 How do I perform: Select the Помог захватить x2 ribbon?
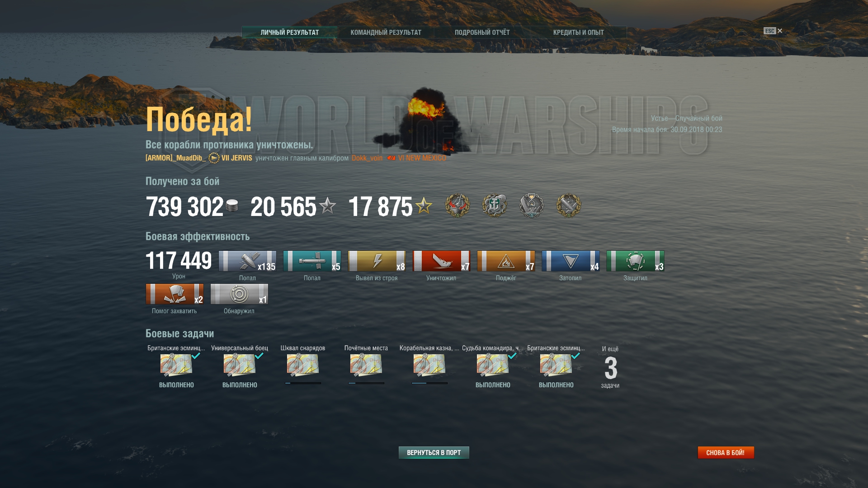[175, 294]
